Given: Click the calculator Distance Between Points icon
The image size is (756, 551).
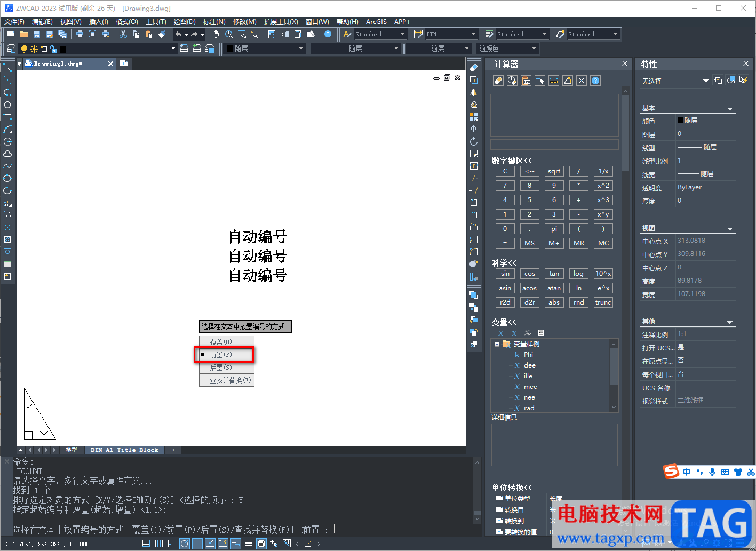Looking at the screenshot, I should point(554,81).
